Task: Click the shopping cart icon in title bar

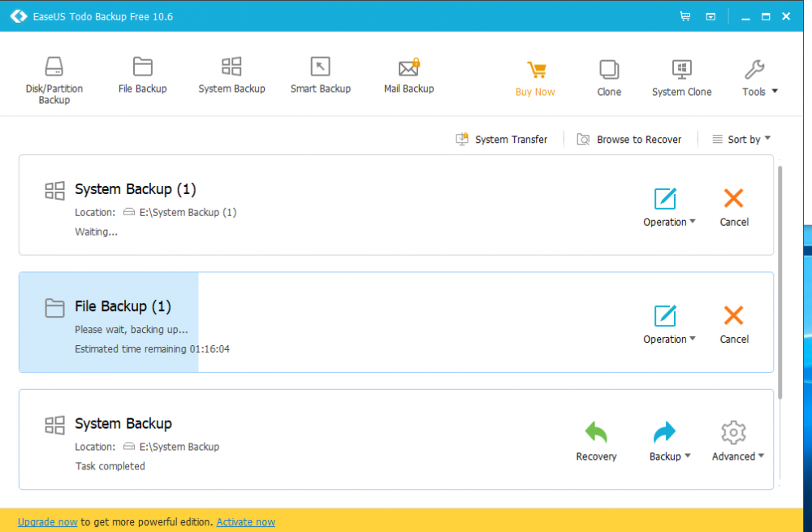Action: tap(685, 16)
